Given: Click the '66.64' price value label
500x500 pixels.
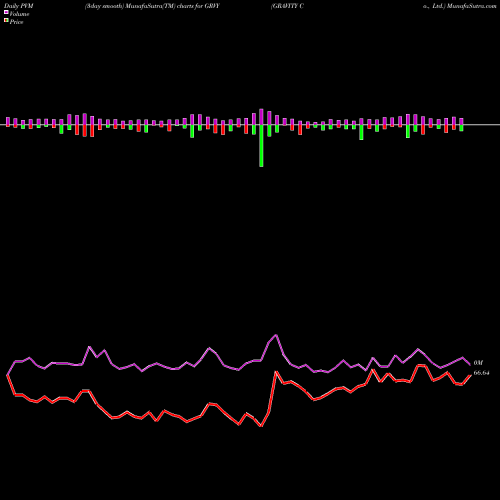Looking at the screenshot, I should pyautogui.click(x=481, y=373).
